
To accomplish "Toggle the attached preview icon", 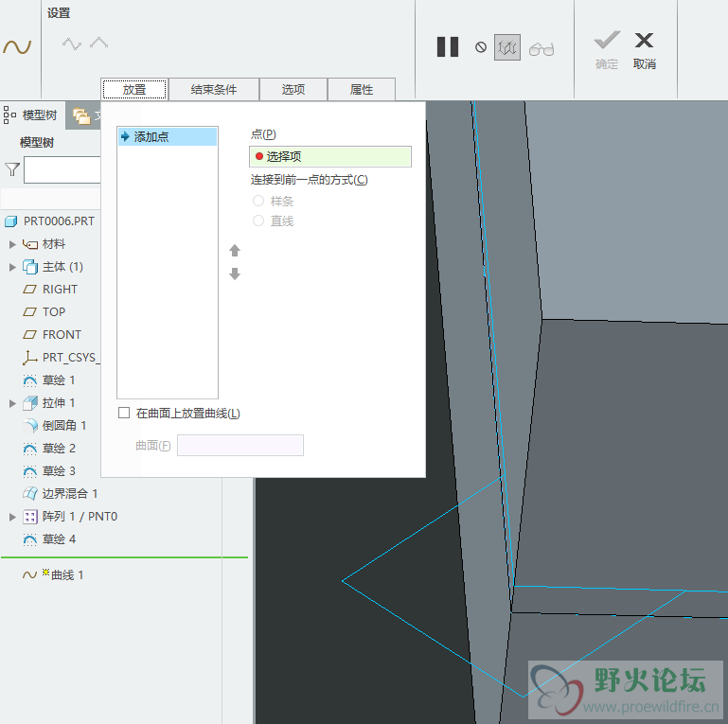I will tap(506, 47).
